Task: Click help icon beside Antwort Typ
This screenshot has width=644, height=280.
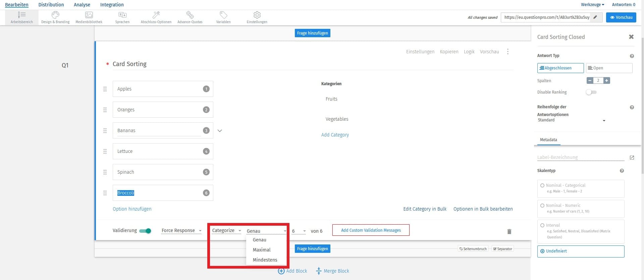Action: 632,56
